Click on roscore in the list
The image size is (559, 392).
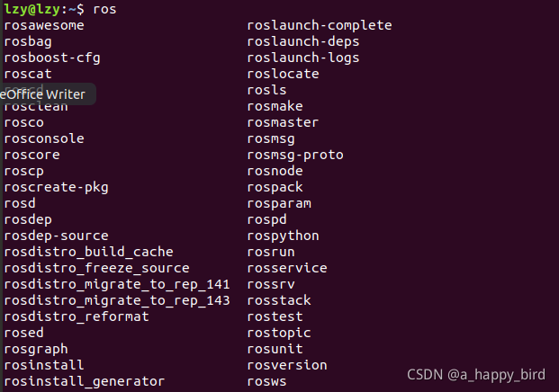(x=32, y=155)
